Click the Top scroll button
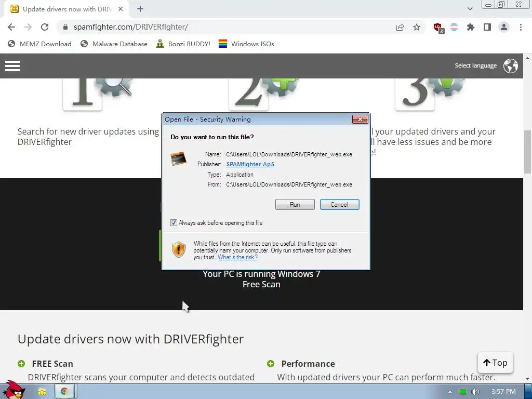The width and height of the screenshot is (532, 399). (495, 363)
